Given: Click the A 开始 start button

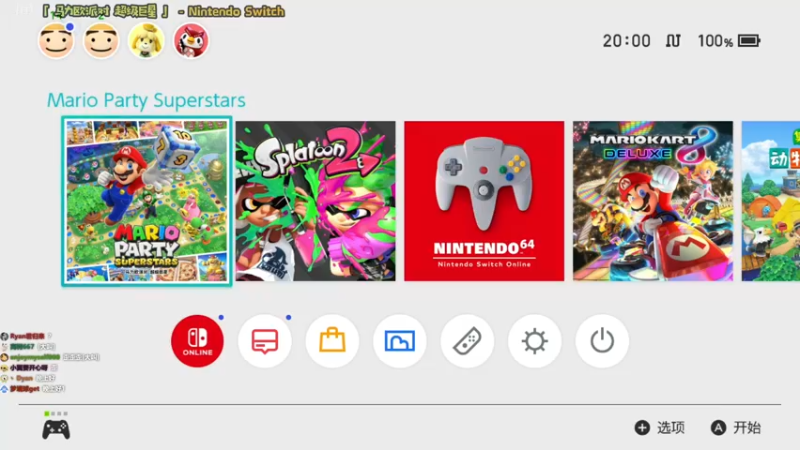Looking at the screenshot, I should tap(736, 428).
